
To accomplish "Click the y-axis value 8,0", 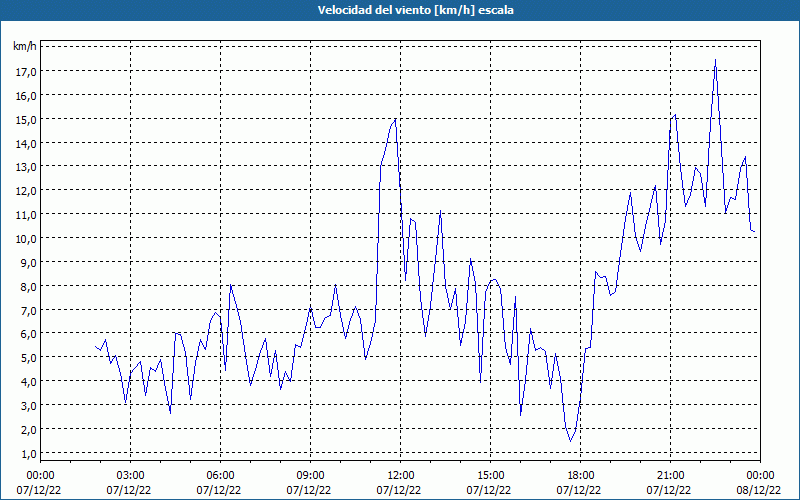I will (29, 287).
